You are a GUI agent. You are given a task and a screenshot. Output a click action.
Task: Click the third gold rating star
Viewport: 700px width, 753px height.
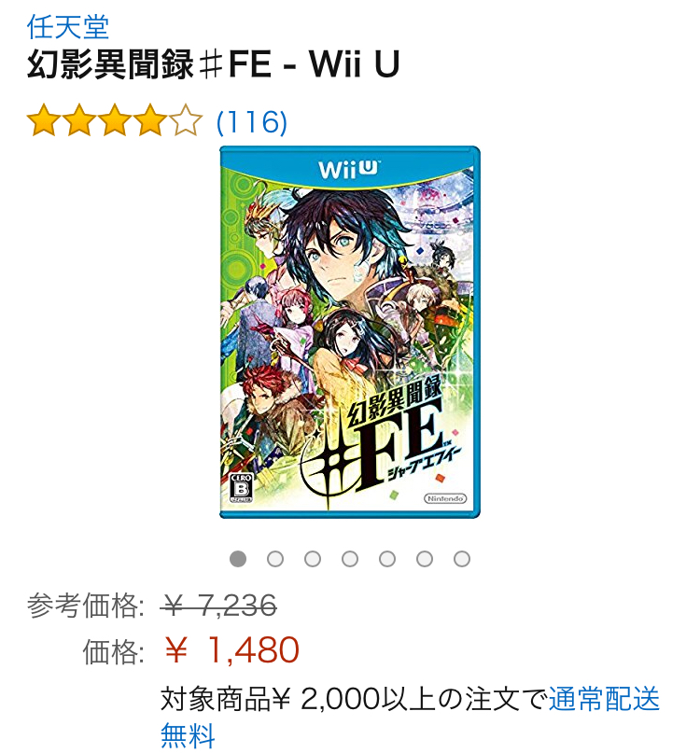(116, 120)
